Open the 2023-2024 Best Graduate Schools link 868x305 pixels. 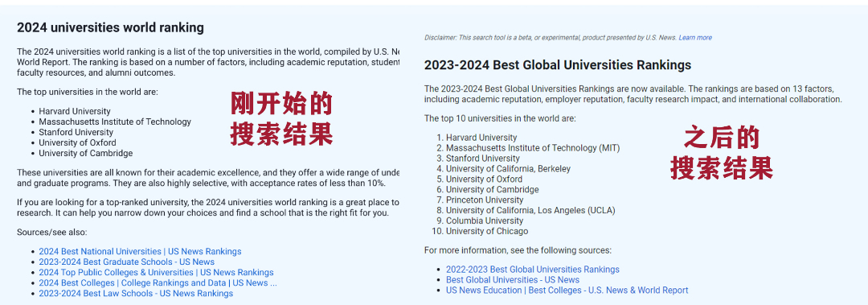click(127, 262)
